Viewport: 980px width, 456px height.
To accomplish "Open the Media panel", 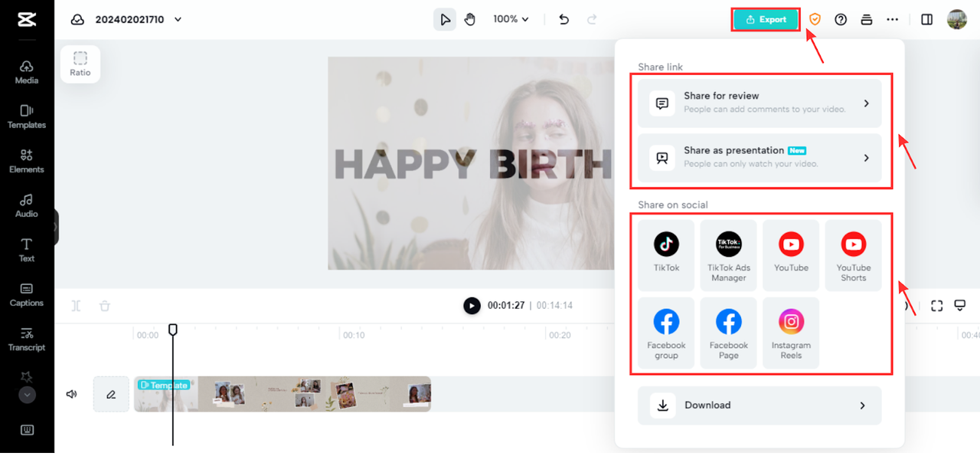I will coord(27,72).
